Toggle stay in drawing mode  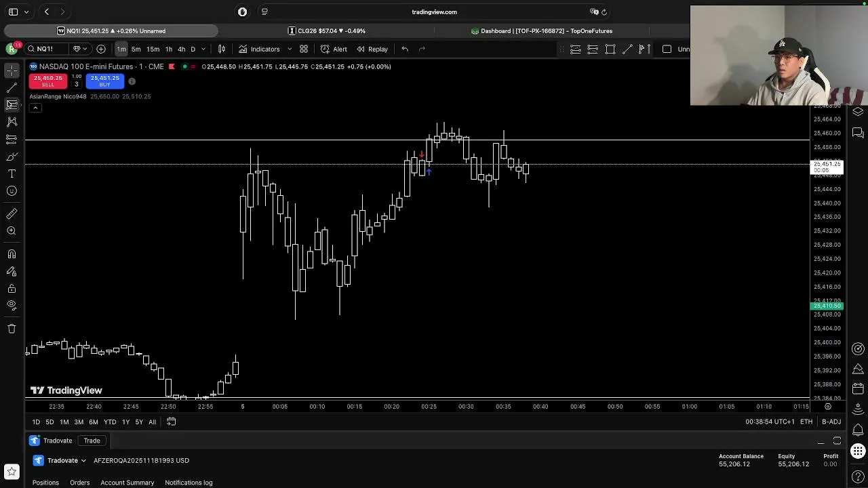pos(12,271)
